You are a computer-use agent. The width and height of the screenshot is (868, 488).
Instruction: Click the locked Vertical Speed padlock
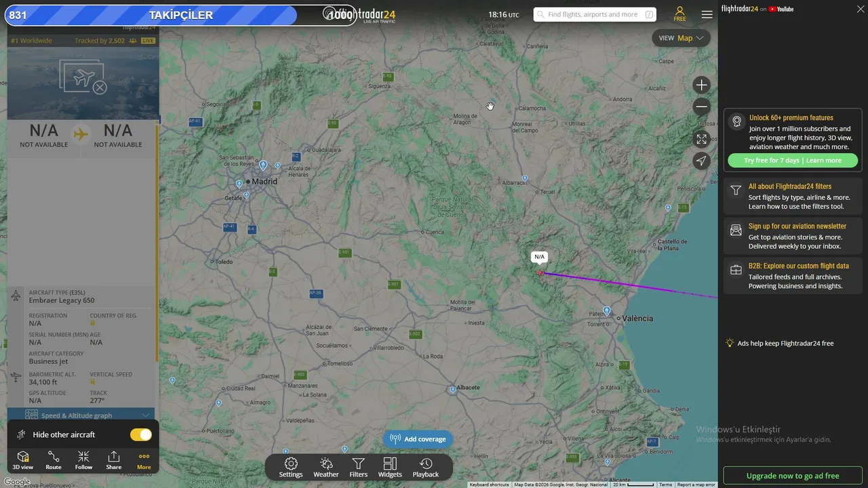pyautogui.click(x=93, y=382)
